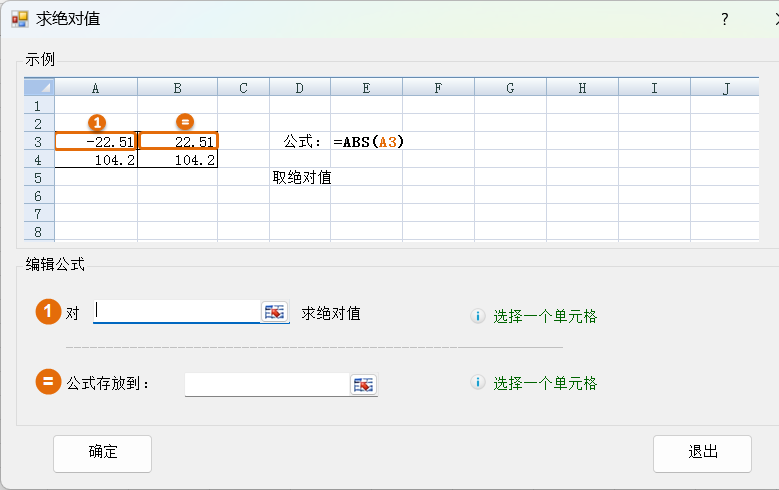This screenshot has height=490, width=779.
Task: Click the cell picker icon for 公式存放到
Action: (x=363, y=384)
